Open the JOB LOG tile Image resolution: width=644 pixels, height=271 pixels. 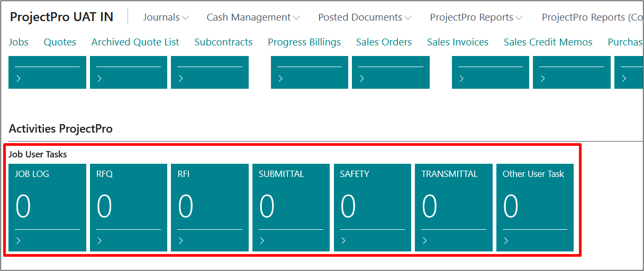click(47, 208)
